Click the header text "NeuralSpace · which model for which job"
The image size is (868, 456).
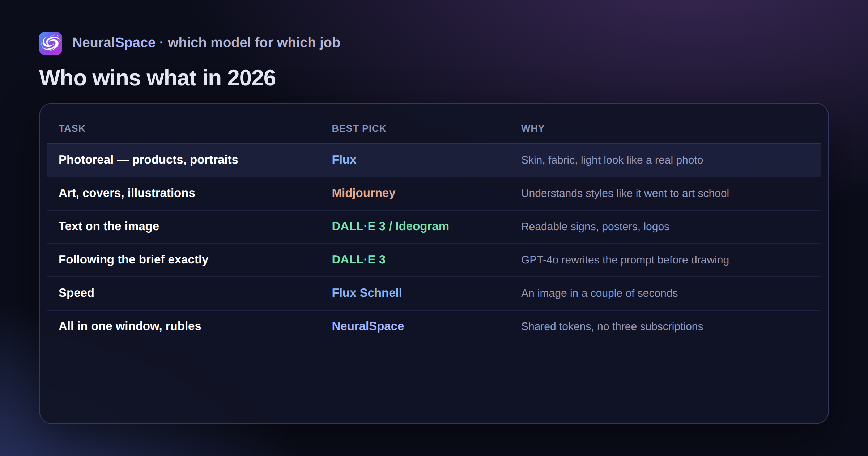[206, 43]
